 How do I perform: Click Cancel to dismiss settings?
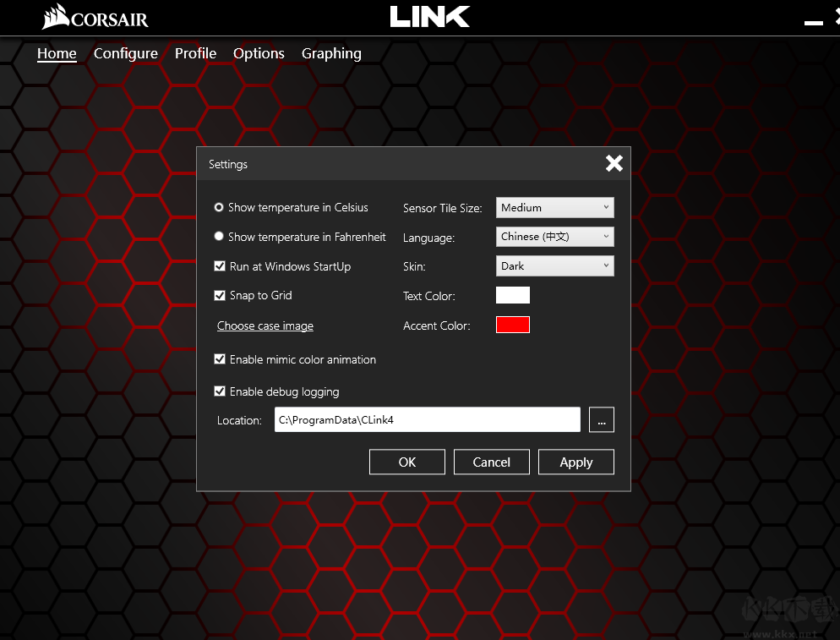(491, 462)
